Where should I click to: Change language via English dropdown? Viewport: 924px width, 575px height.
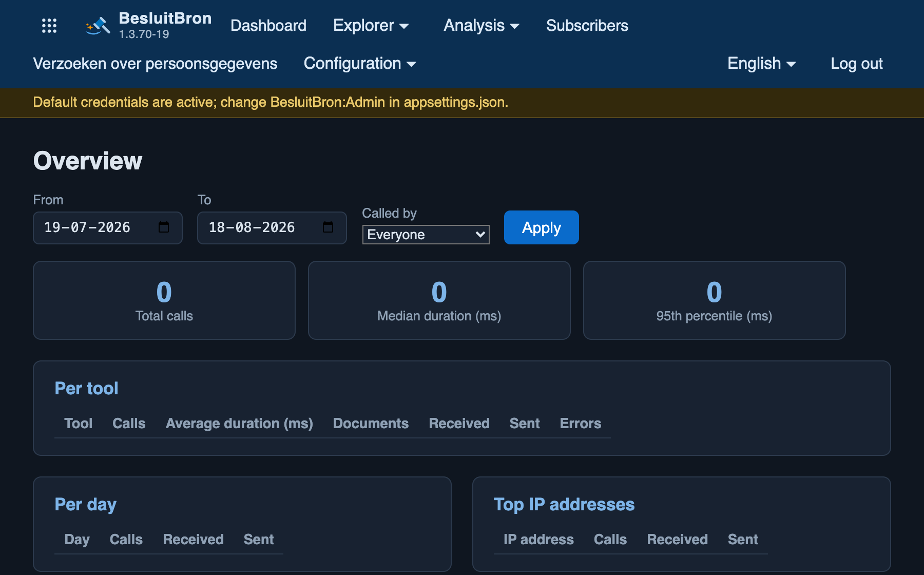[762, 64]
